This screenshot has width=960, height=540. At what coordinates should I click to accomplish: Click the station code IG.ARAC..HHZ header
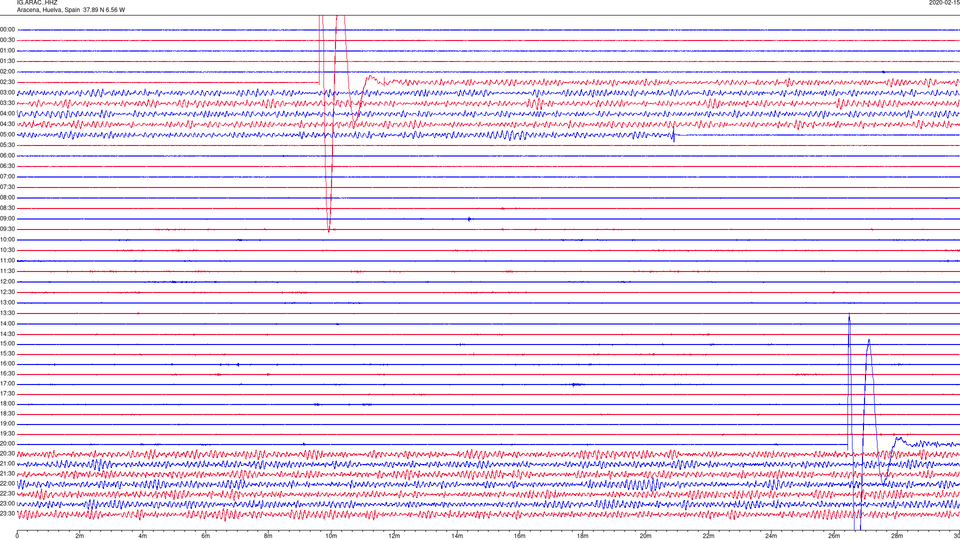37,2
